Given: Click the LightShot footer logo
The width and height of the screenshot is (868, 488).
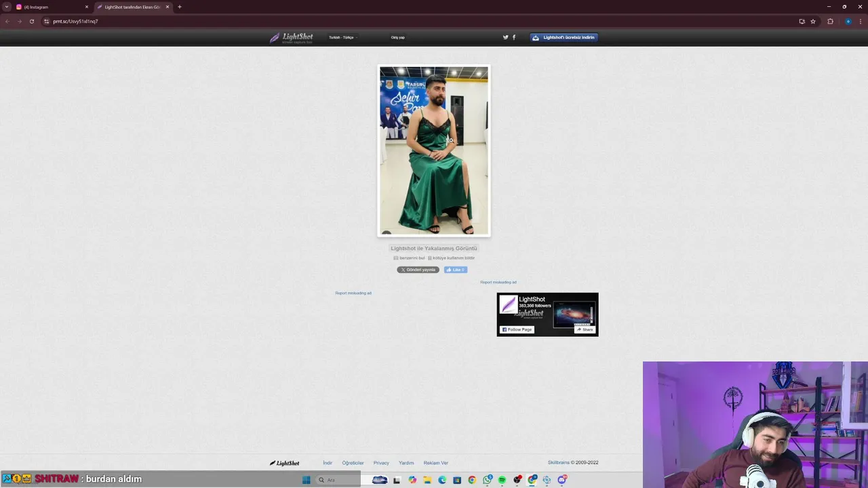Looking at the screenshot, I should click(x=284, y=463).
